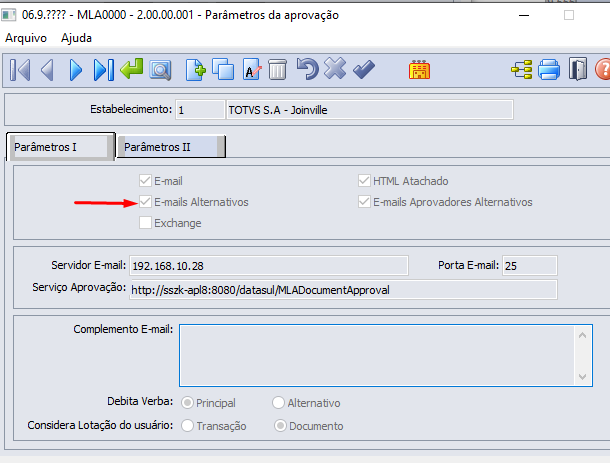Click inside Complemento E-mail text area

(x=377, y=355)
